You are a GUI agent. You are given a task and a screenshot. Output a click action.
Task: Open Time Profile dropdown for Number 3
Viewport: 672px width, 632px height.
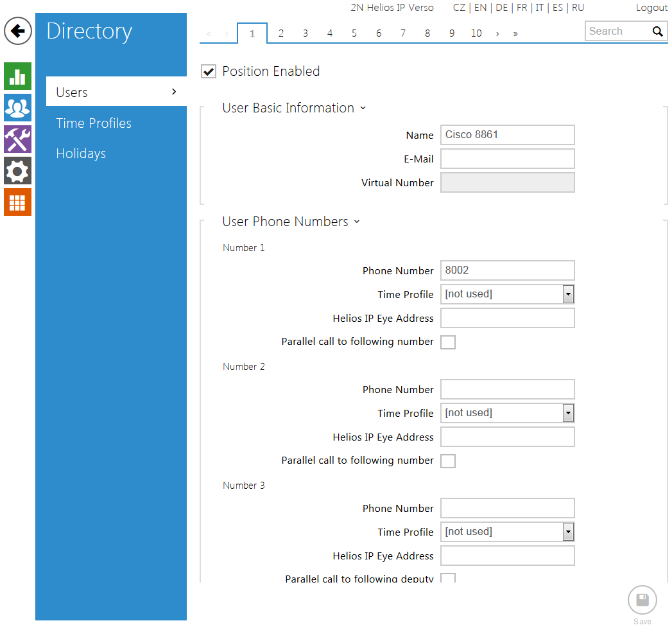pos(568,532)
